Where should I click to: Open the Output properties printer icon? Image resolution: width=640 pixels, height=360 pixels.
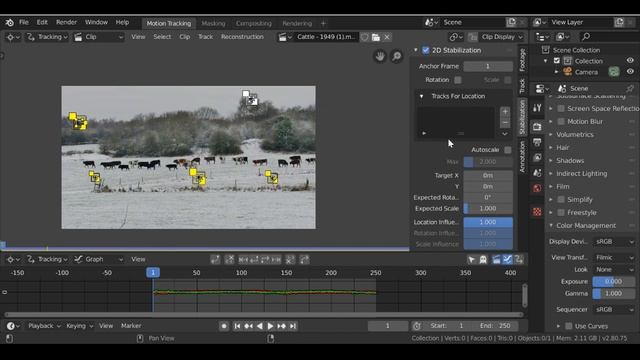pos(537,142)
